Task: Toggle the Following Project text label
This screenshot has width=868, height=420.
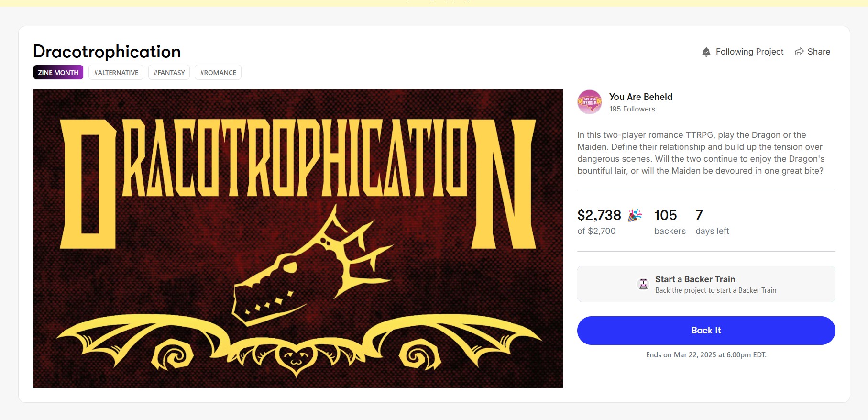Action: point(749,52)
